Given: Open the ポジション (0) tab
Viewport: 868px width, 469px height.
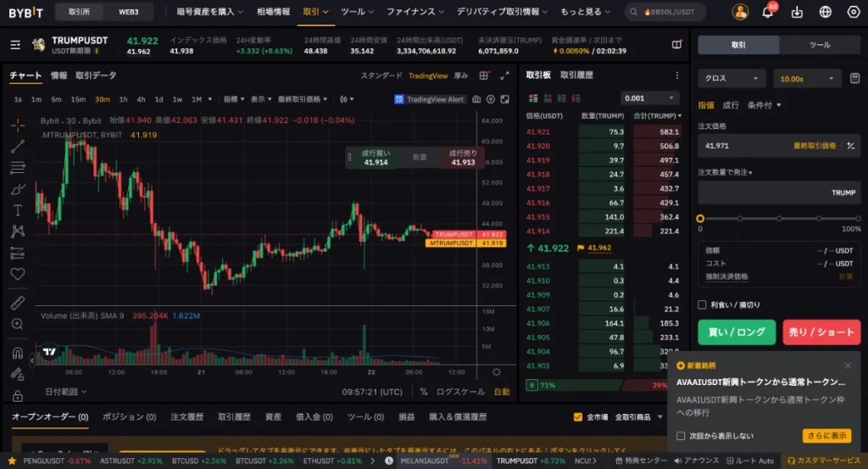Looking at the screenshot, I should pyautogui.click(x=130, y=417).
